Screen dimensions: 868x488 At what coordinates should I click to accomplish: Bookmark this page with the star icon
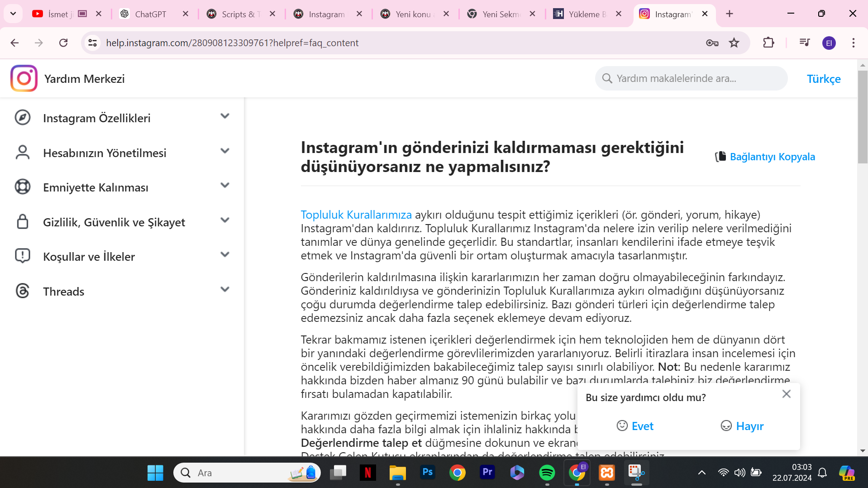pos(734,43)
